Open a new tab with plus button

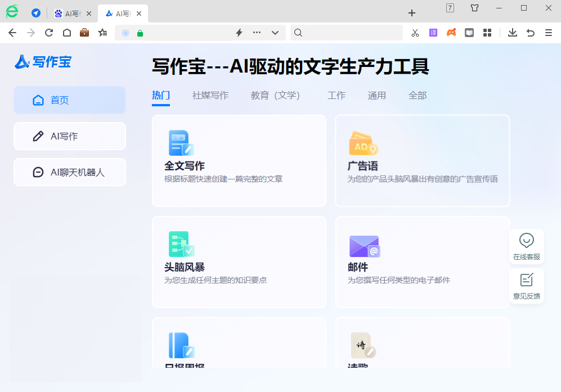tap(412, 13)
